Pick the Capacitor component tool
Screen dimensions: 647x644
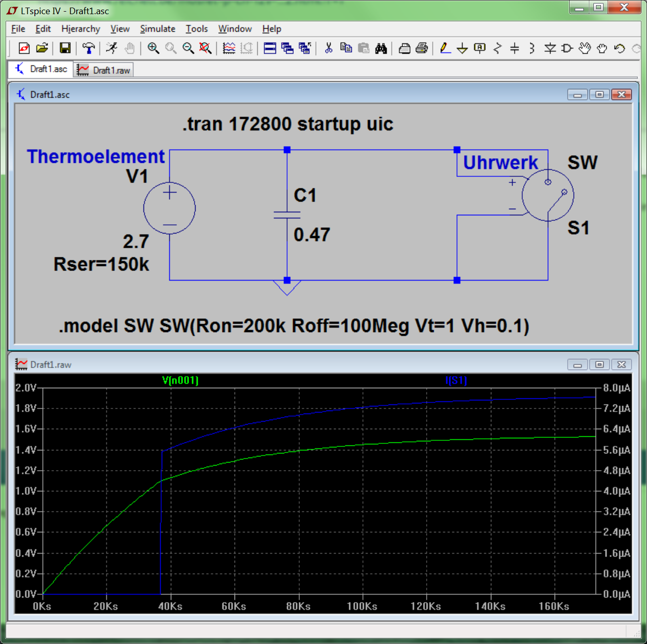(515, 48)
